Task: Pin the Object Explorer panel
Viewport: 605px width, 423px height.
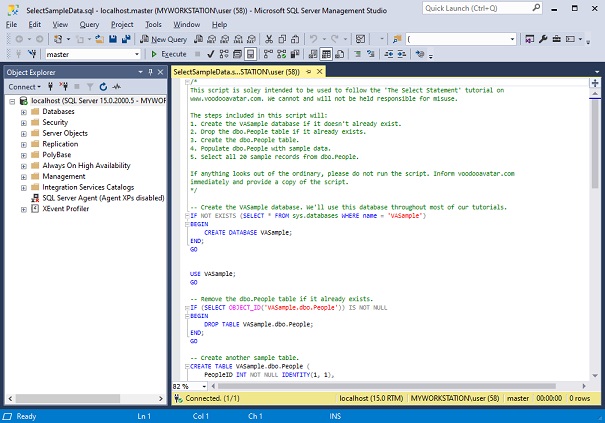Action: (x=149, y=72)
